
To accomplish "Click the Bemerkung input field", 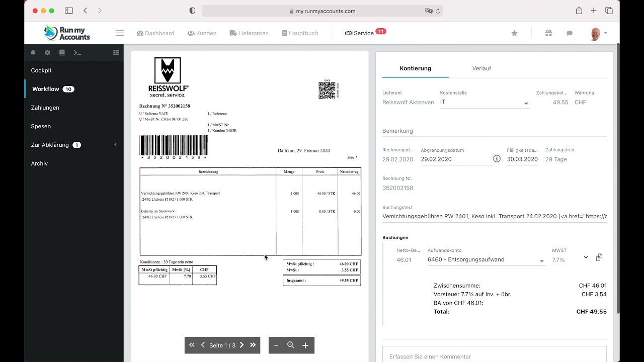I will (x=495, y=131).
